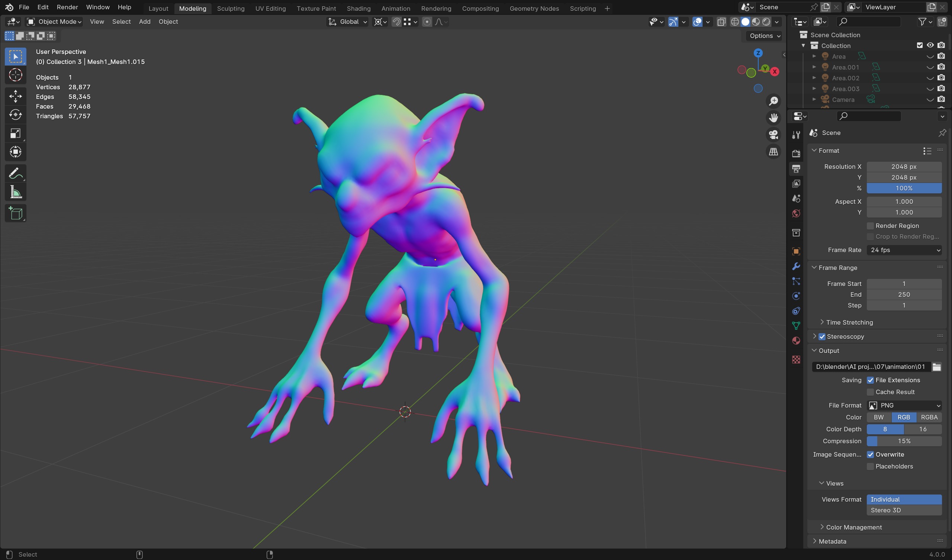Toggle snapping magnet
Viewport: 952px width, 560px height.
[396, 22]
